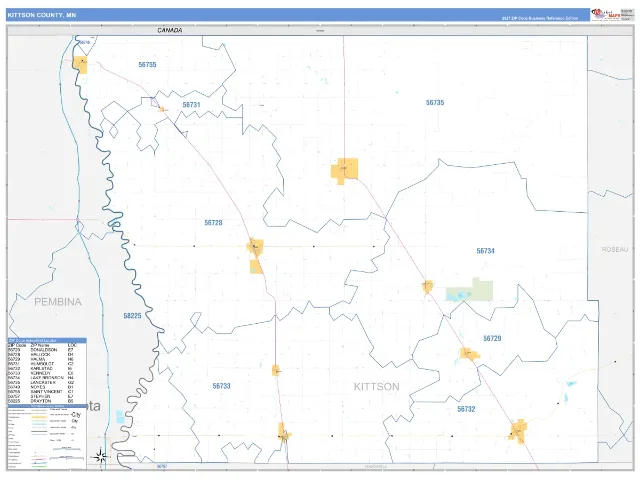The width and height of the screenshot is (640, 480).
Task: Select the Donaldson city marker at bottom highway
Action: tap(283, 433)
